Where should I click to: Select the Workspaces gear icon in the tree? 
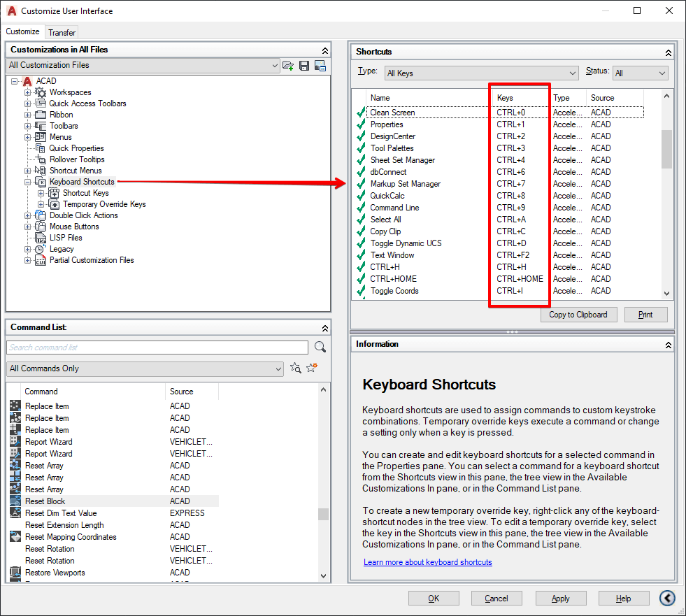coord(41,92)
